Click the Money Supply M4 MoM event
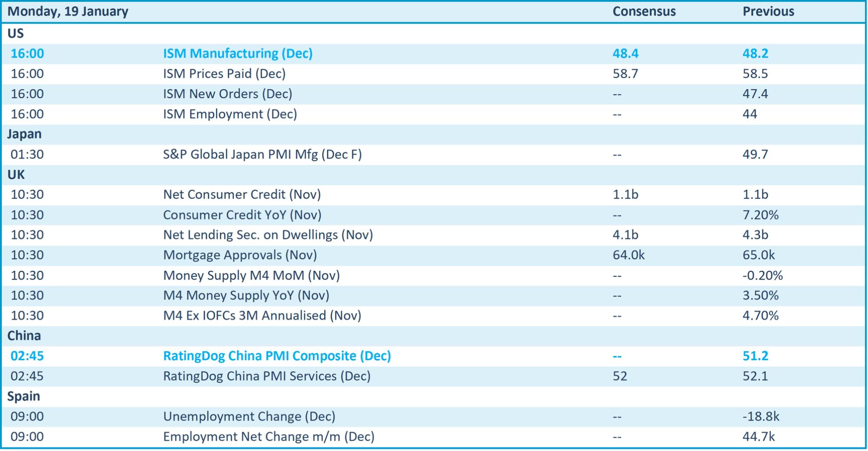This screenshot has width=868, height=451. pyautogui.click(x=251, y=275)
